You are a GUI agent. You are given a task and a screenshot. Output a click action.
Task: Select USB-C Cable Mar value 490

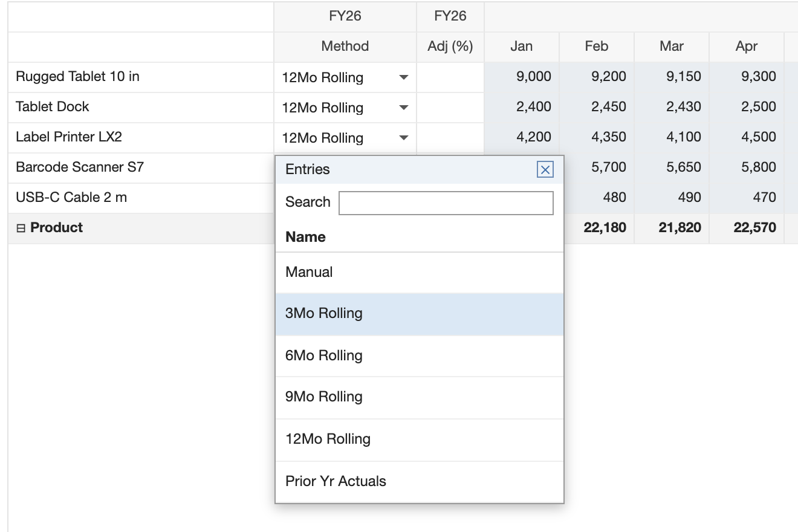click(672, 198)
